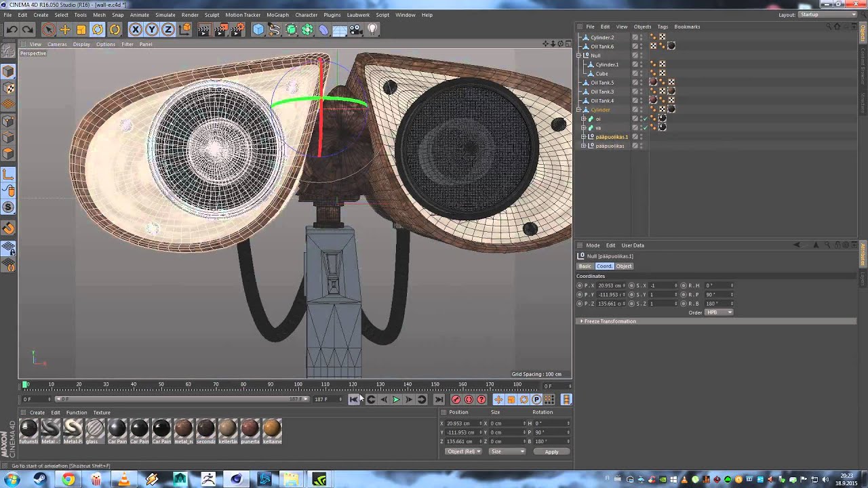Add a camera object
Screen dimensions: 868x488
coord(356,29)
